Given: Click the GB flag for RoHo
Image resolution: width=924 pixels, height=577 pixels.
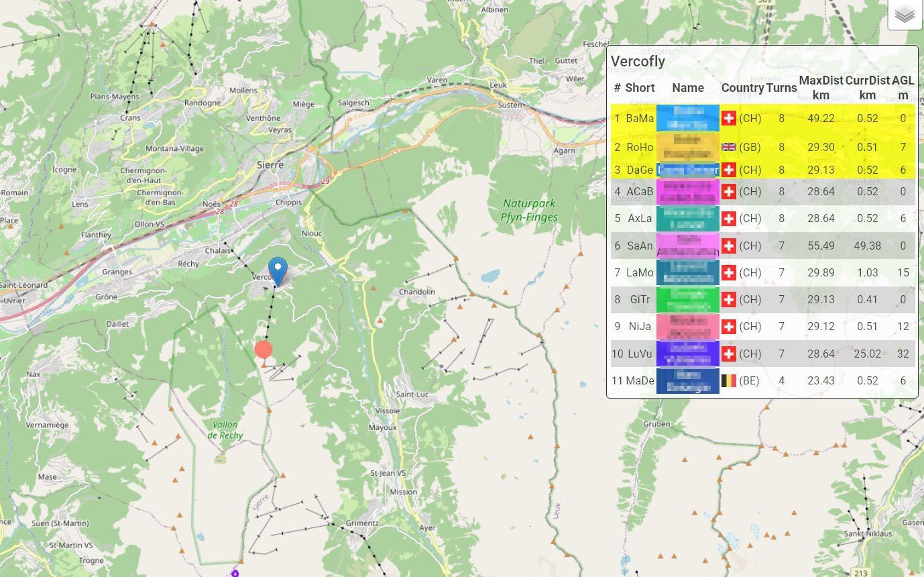Looking at the screenshot, I should coord(728,148).
